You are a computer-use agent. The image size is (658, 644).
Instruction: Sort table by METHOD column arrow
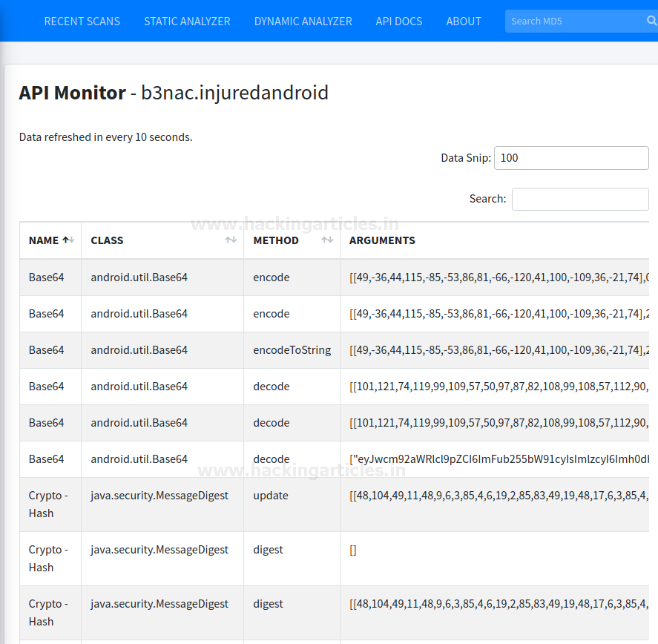327,240
